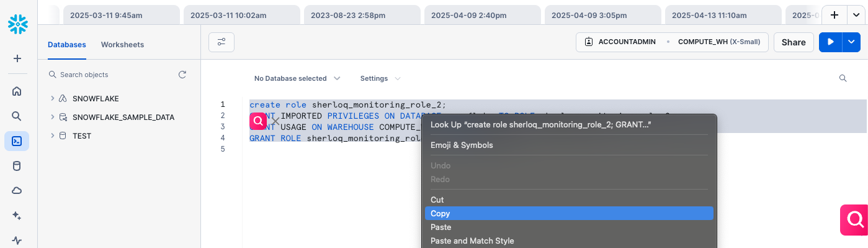Run the worksheet with play button

[x=830, y=42]
